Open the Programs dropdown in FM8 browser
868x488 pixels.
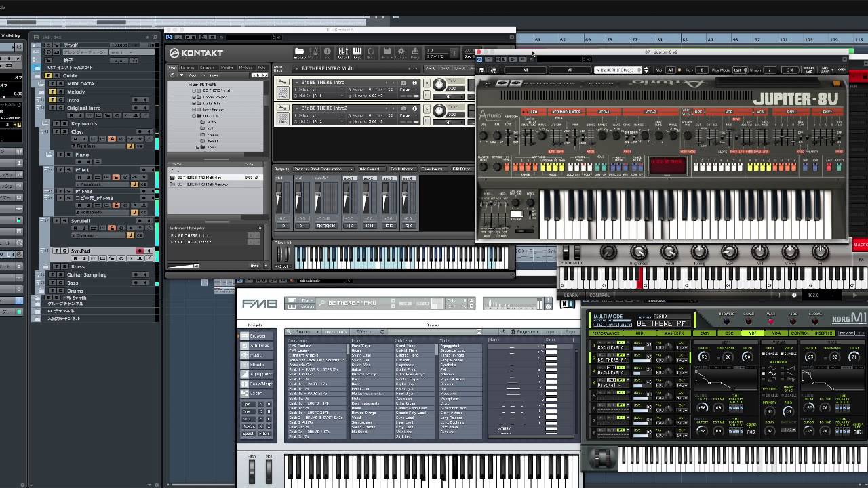[526, 332]
